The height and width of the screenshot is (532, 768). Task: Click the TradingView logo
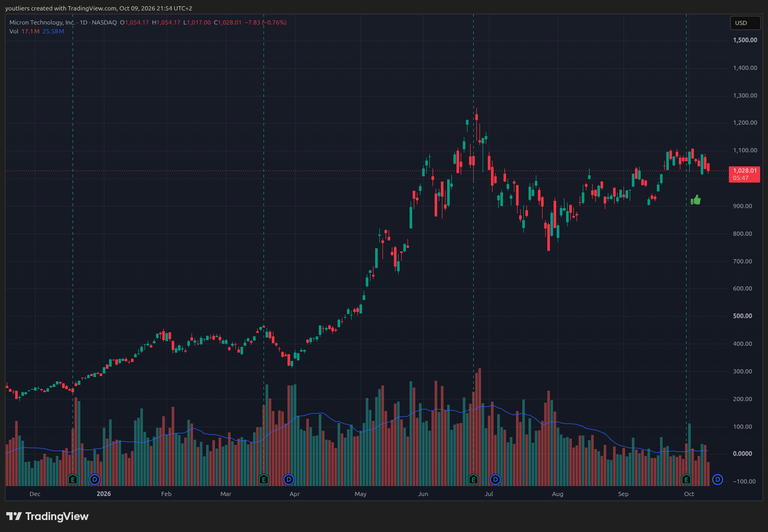tap(47, 516)
